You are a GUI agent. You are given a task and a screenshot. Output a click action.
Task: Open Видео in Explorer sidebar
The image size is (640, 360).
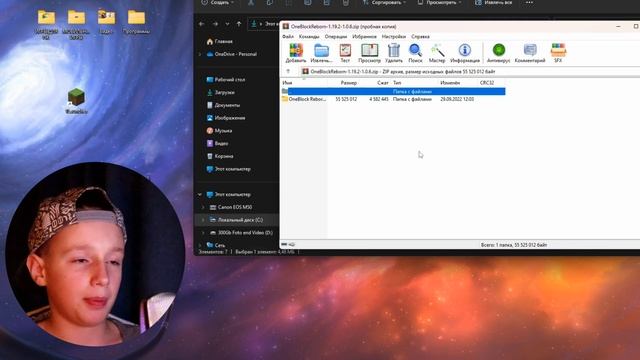click(218, 143)
